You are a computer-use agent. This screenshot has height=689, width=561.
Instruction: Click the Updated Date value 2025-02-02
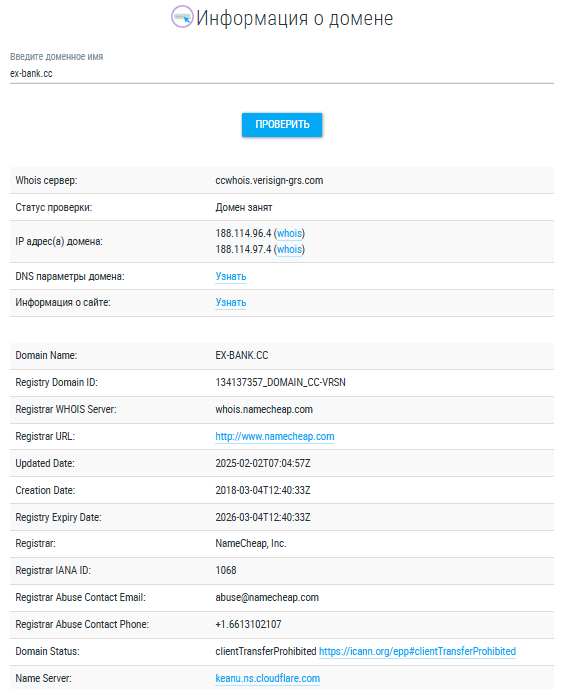coord(263,463)
